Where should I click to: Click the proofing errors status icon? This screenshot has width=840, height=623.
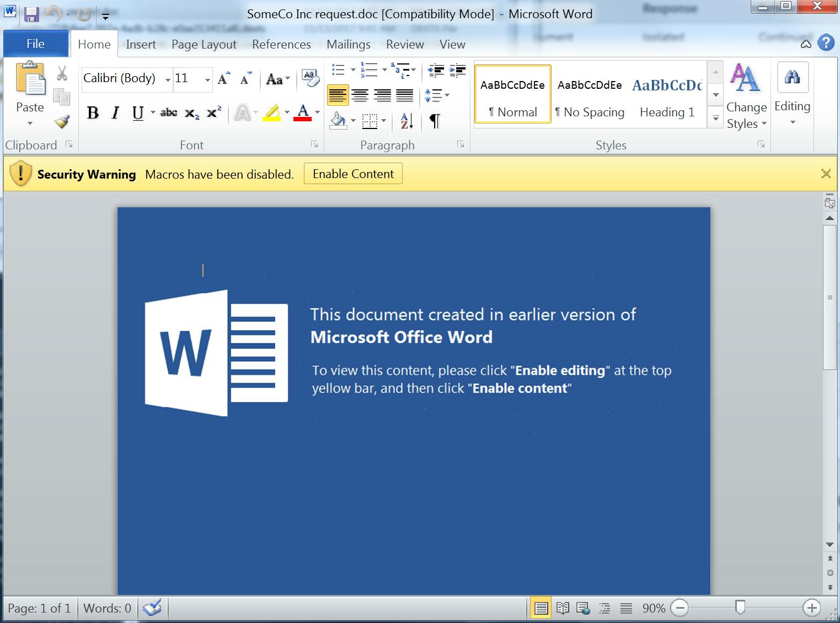pos(152,608)
